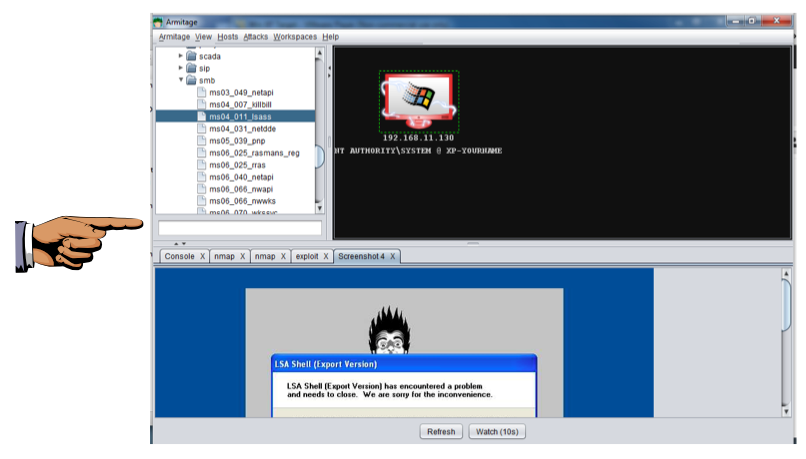Screen dimensions: 806x459
Task: Click the expand-up arrow on panel divider
Action: point(176,244)
